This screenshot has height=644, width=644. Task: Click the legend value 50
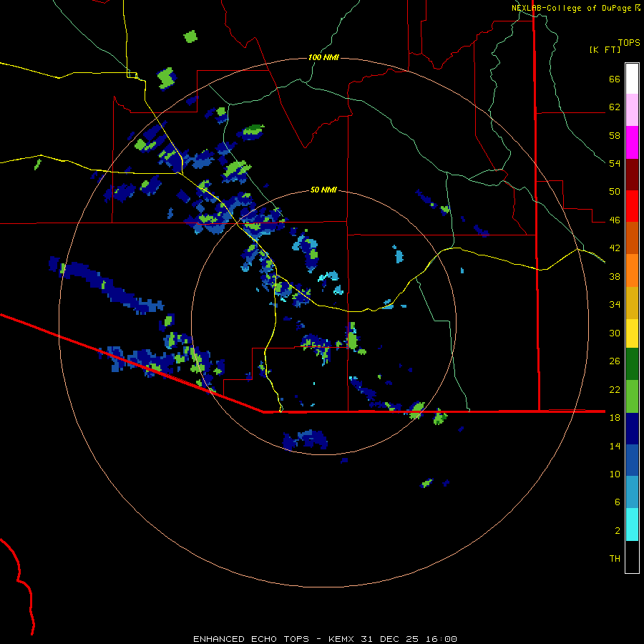pyautogui.click(x=615, y=192)
